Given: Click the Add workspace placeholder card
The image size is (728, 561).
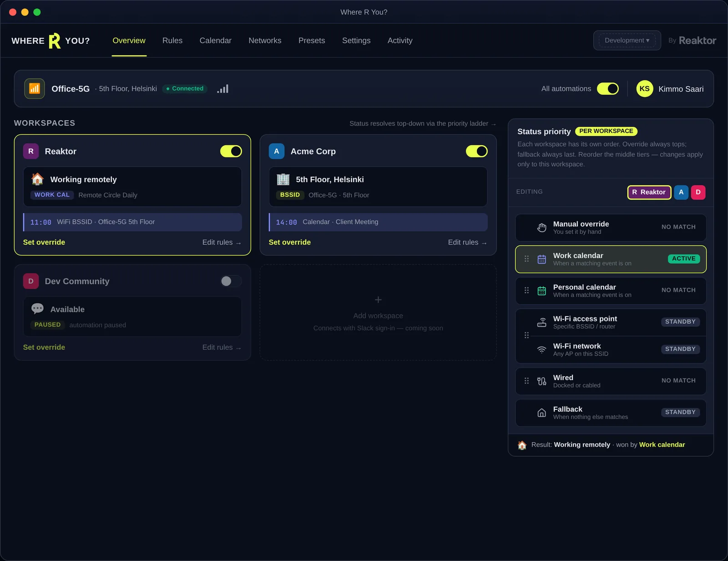Looking at the screenshot, I should click(x=378, y=312).
